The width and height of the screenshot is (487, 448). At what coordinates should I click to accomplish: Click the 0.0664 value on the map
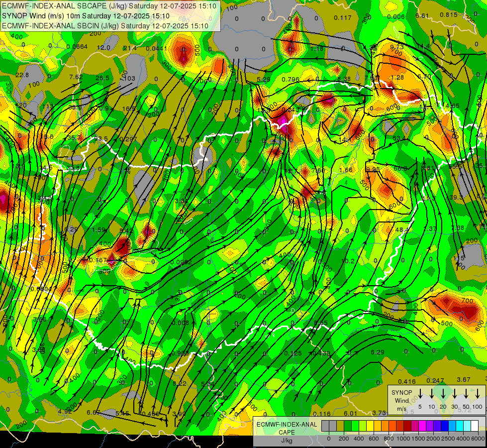point(77,47)
